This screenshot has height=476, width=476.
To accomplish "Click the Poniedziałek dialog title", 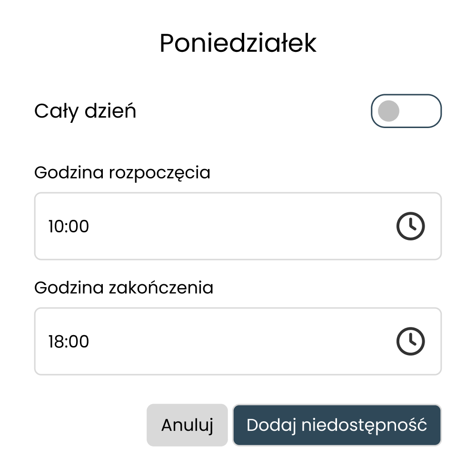I will 238,44.
